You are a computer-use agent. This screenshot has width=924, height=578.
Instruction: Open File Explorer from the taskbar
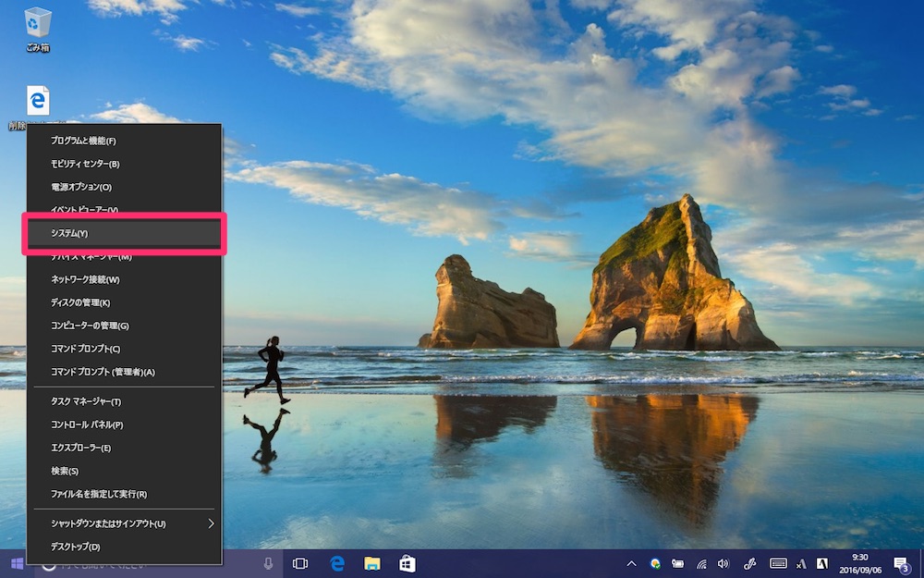[371, 564]
